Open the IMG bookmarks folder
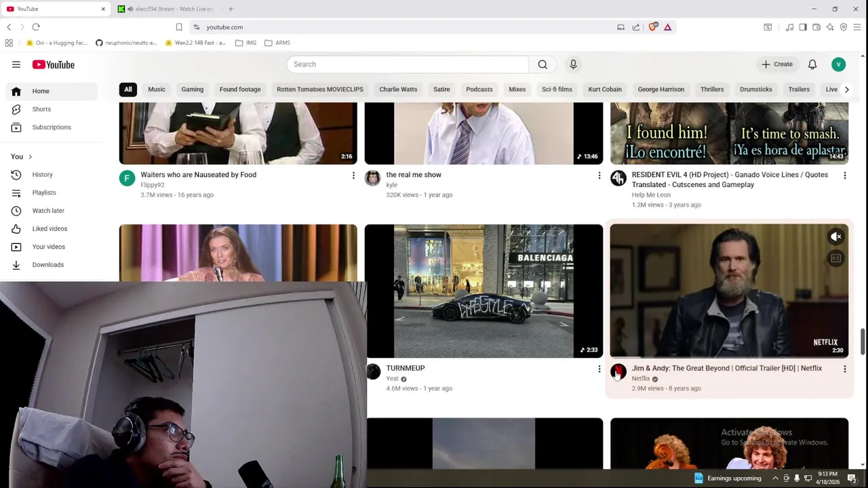The height and width of the screenshot is (488, 868). pyautogui.click(x=245, y=43)
